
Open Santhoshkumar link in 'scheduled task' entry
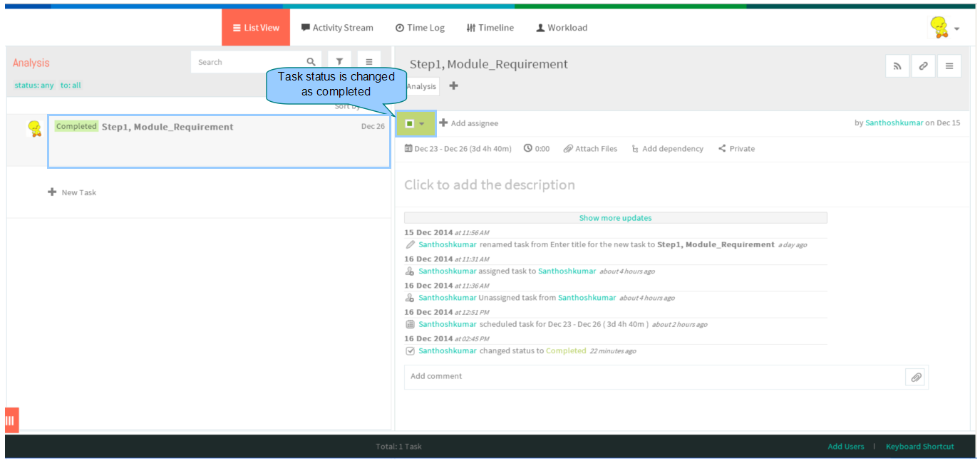(x=448, y=324)
